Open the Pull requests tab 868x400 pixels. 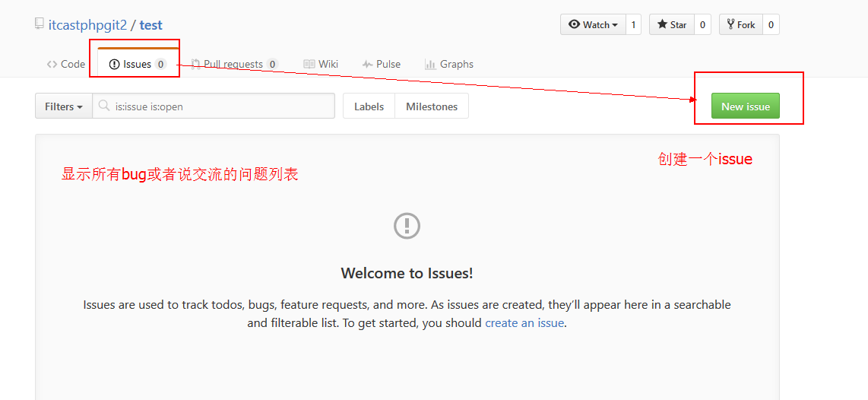(233, 65)
